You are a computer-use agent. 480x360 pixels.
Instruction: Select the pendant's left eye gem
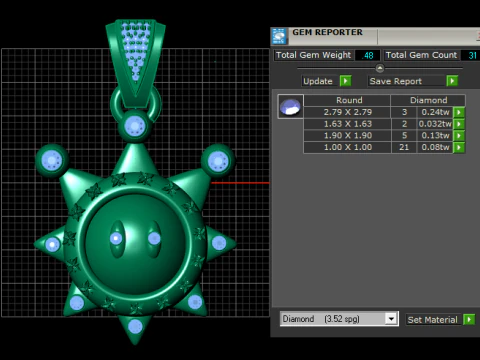pyautogui.click(x=116, y=238)
